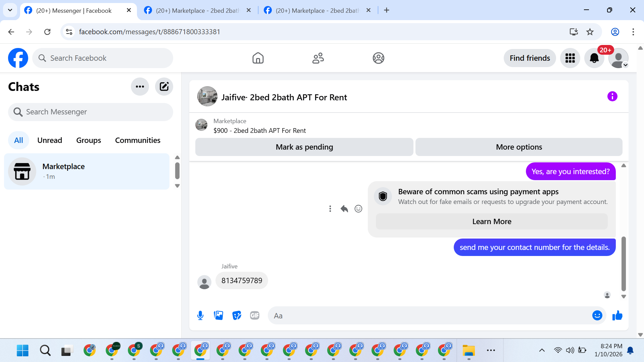Bookmark this page with star icon
This screenshot has height=362, width=644.
[590, 32]
